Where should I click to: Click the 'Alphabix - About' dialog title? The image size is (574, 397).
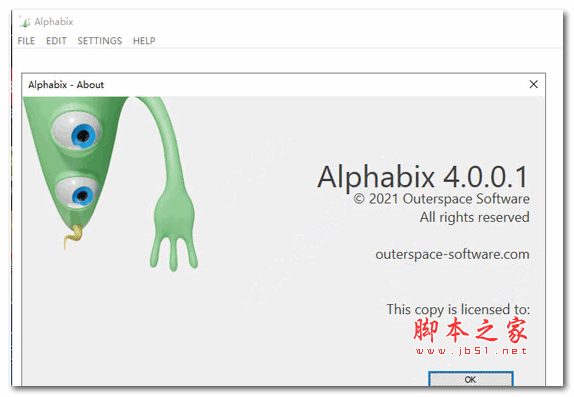pyautogui.click(x=66, y=85)
